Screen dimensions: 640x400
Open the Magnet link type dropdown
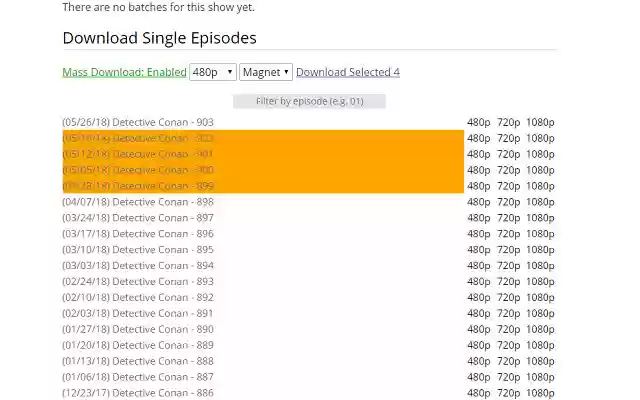pyautogui.click(x=266, y=72)
